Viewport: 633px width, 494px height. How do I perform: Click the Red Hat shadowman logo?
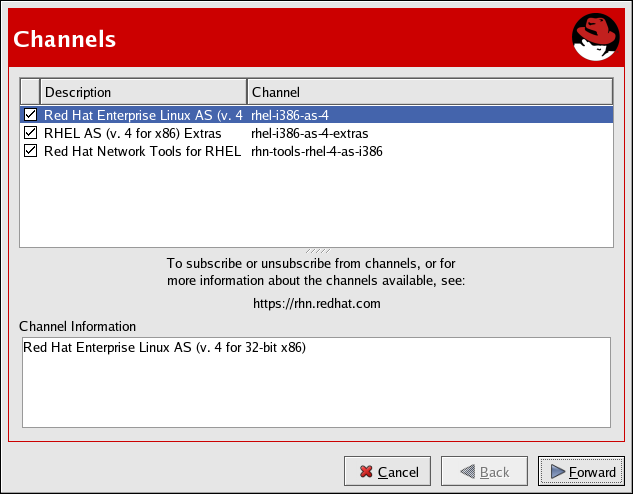coord(596,39)
